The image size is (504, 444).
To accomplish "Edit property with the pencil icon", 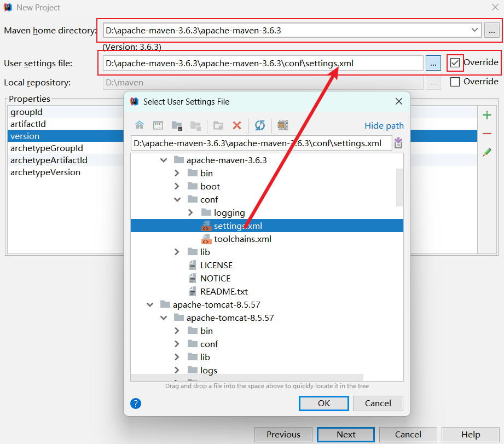I will [487, 152].
